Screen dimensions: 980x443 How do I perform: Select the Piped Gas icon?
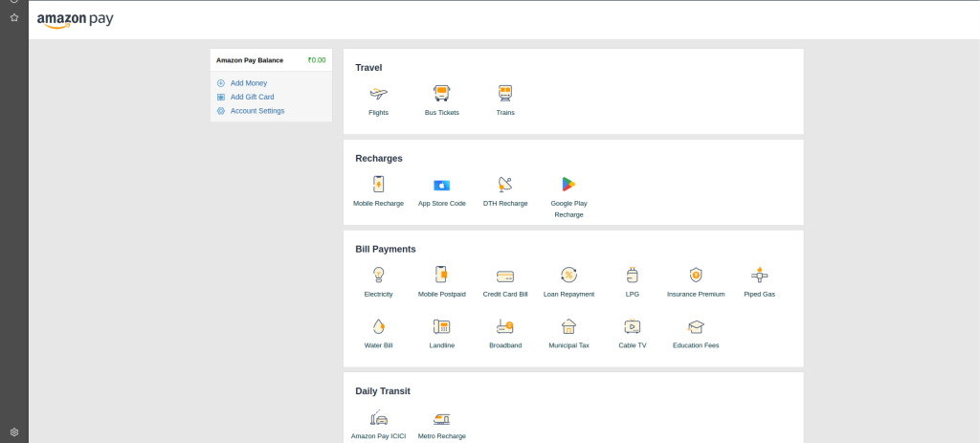(759, 275)
